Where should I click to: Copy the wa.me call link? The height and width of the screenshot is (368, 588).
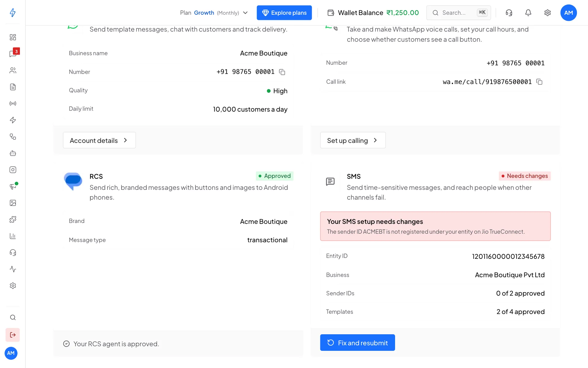(539, 82)
